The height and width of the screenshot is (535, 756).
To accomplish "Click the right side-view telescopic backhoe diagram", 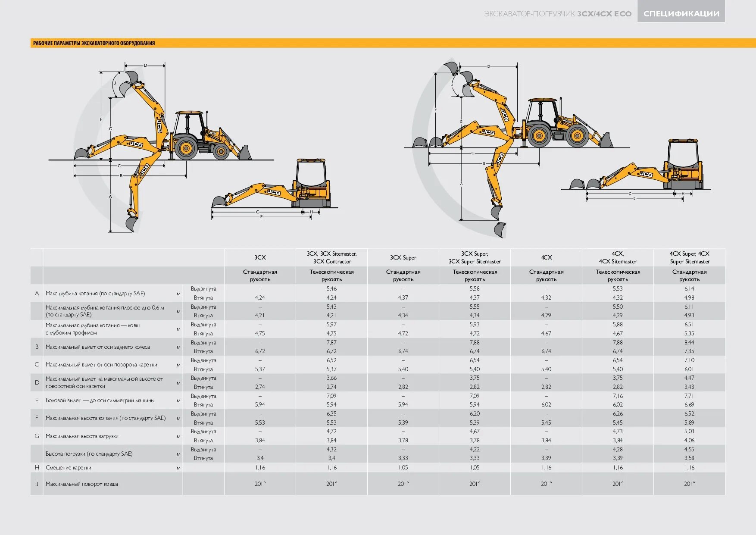I will click(x=517, y=149).
